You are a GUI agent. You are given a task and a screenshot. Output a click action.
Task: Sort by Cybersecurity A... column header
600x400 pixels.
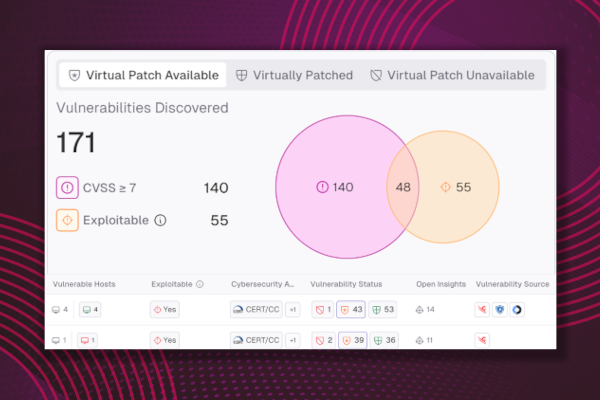262,284
